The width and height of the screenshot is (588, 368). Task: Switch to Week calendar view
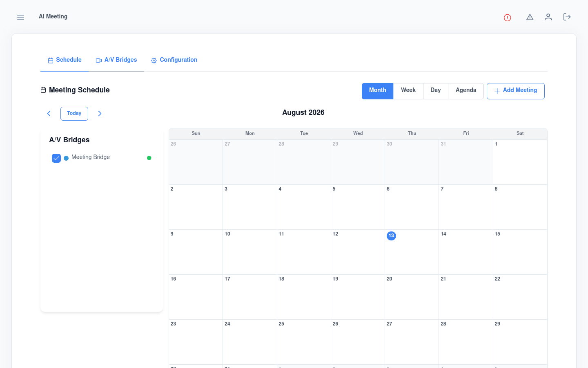[408, 91]
